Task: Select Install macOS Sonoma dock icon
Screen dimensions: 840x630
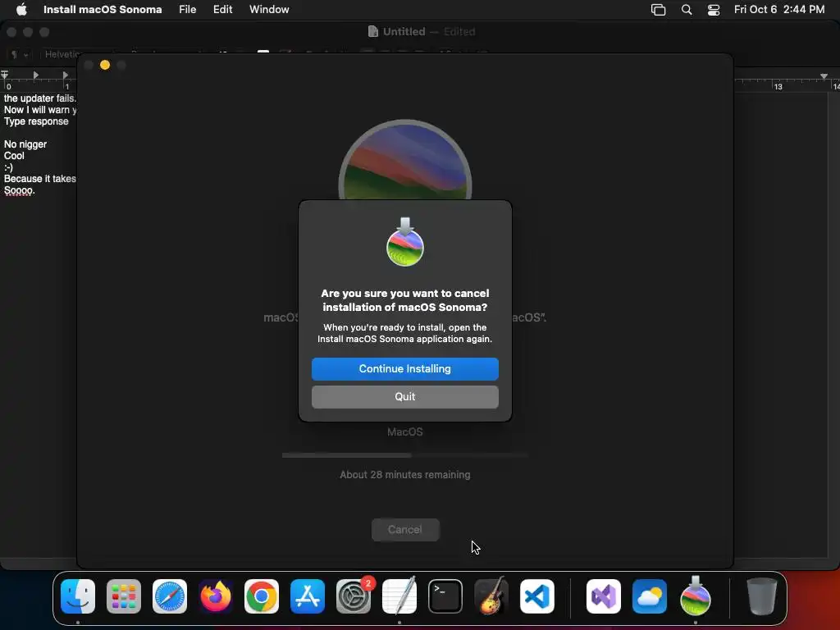Action: (x=696, y=596)
